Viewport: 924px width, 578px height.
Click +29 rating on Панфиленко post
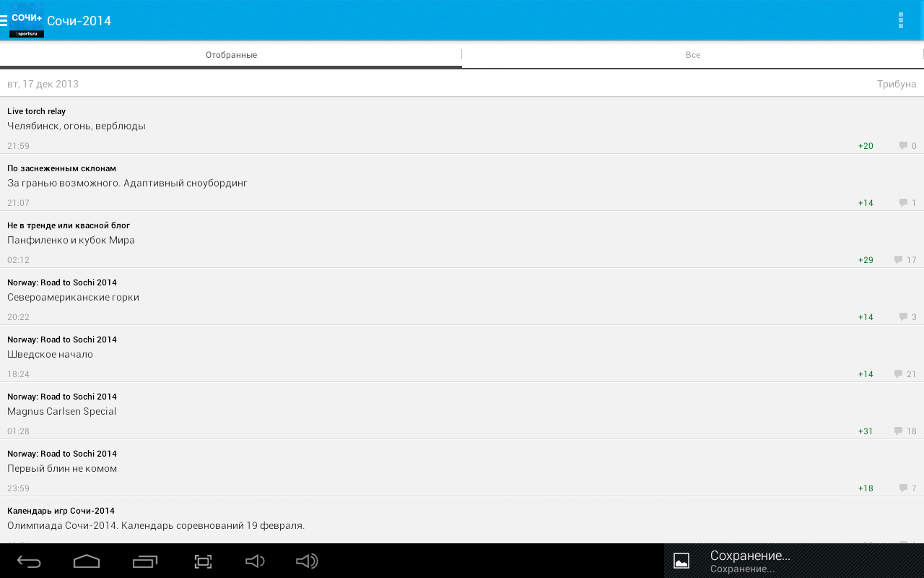866,260
